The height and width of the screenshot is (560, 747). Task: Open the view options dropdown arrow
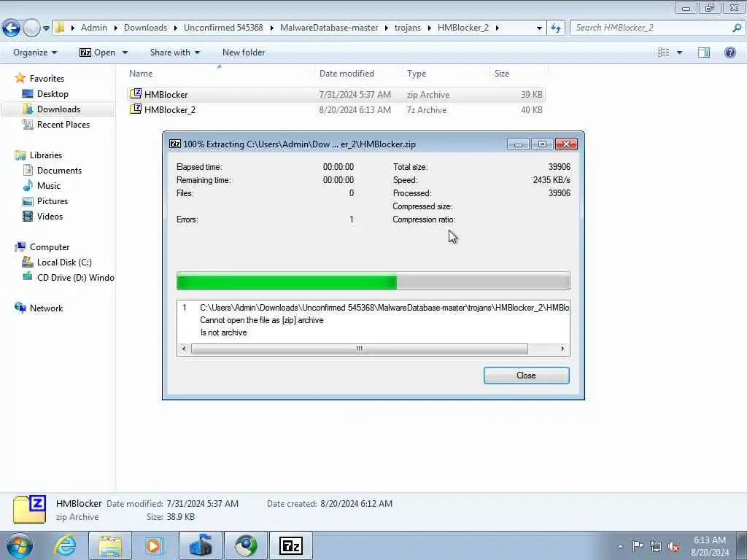(x=679, y=52)
